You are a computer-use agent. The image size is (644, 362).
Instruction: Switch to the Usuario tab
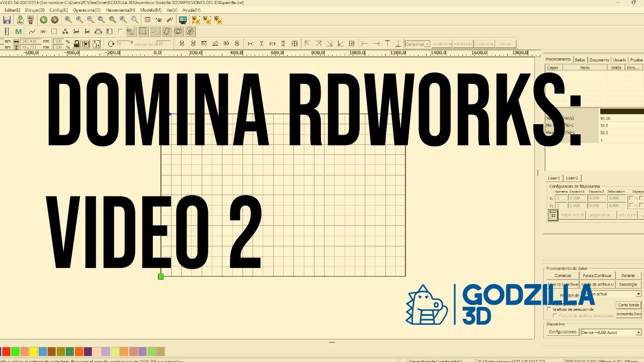619,59
